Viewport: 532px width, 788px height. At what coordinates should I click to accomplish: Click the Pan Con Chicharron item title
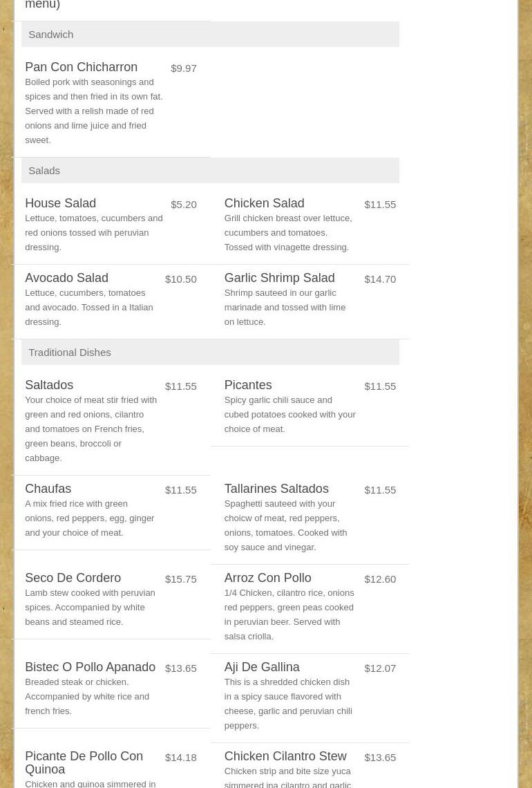81,67
